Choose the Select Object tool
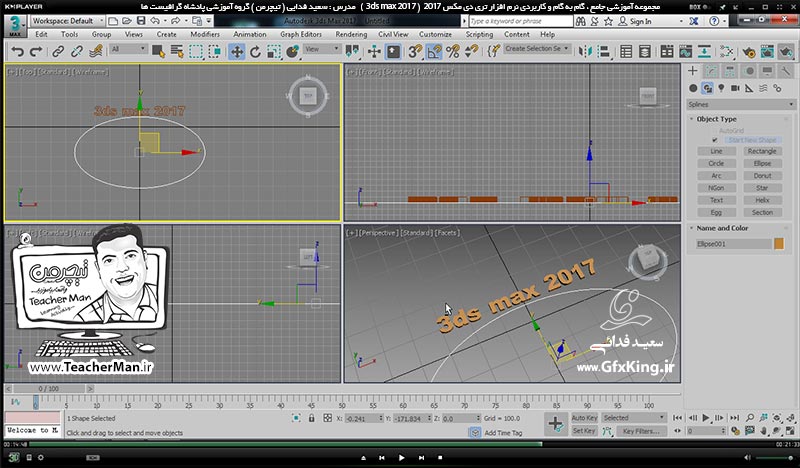800x468 pixels. (158, 52)
